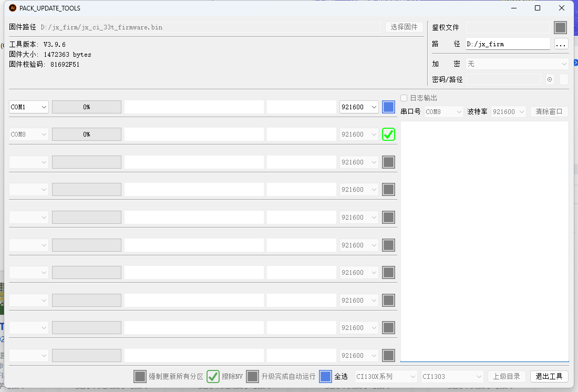Expand the 加密 dropdown showing 无
Viewport: 578px width, 392px height.
click(x=517, y=64)
